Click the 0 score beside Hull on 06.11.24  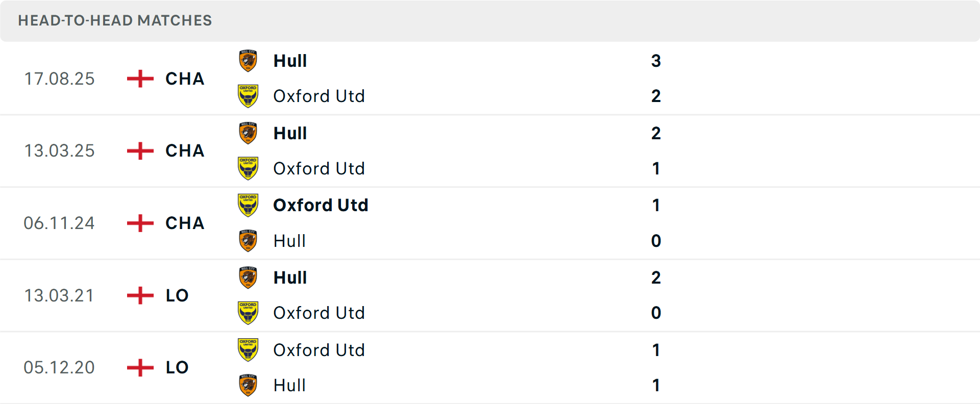pyautogui.click(x=656, y=241)
